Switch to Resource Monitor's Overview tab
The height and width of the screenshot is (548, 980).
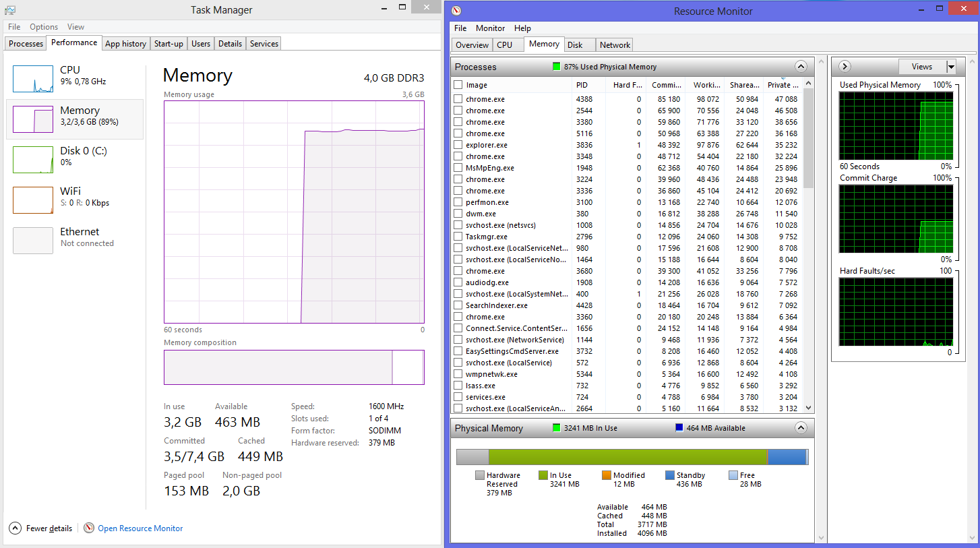click(x=472, y=45)
